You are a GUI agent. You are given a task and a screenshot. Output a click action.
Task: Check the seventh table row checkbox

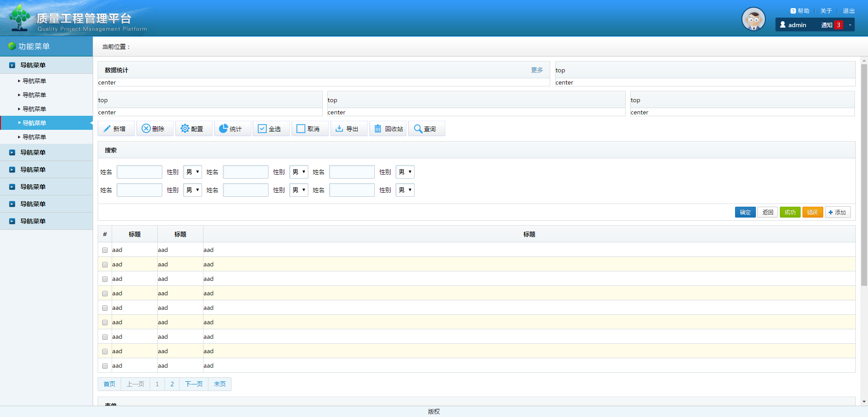click(x=105, y=337)
